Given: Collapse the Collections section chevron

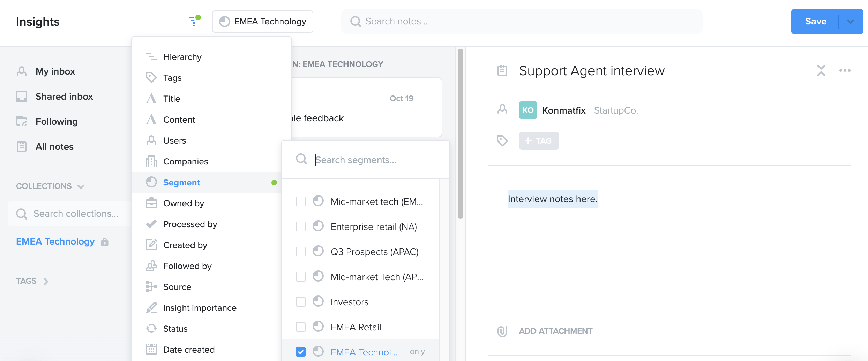Looking at the screenshot, I should (x=81, y=186).
